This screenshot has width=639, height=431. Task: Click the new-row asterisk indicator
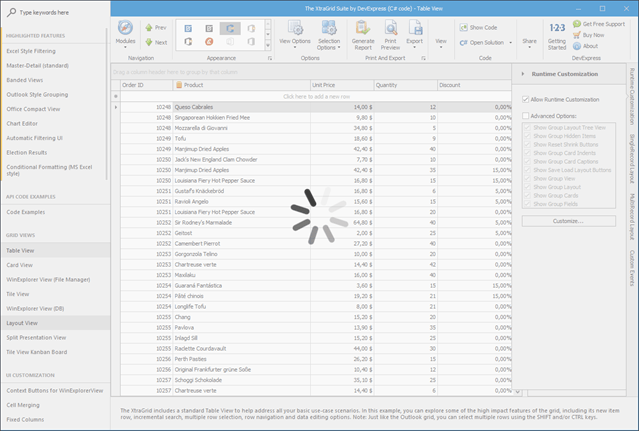(116, 97)
